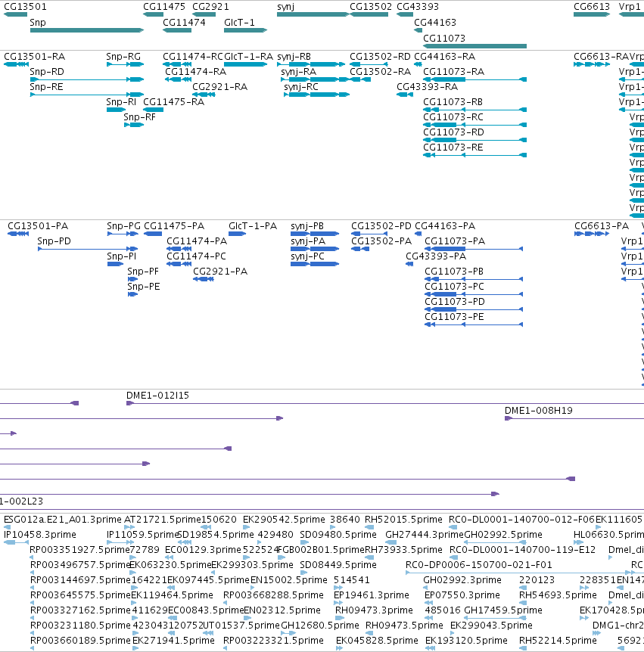Select transcript CG43393-RA
The height and width of the screenshot is (652, 644).
[405, 95]
